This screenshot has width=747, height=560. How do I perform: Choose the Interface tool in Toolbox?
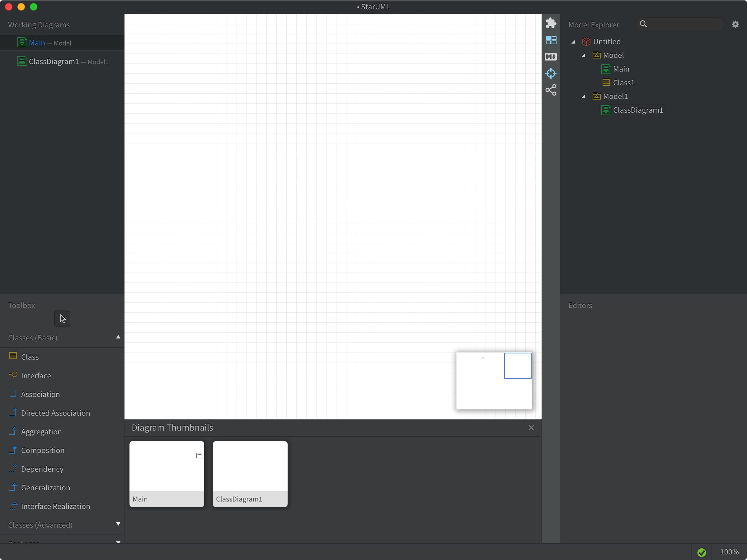36,376
